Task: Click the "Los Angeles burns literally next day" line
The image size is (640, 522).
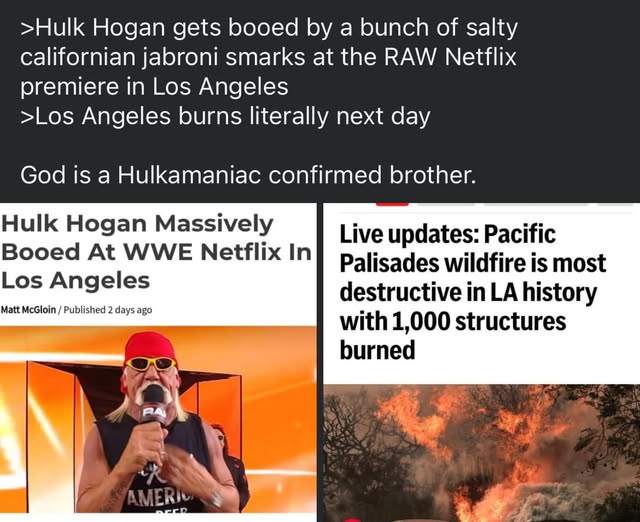Action: click(231, 116)
